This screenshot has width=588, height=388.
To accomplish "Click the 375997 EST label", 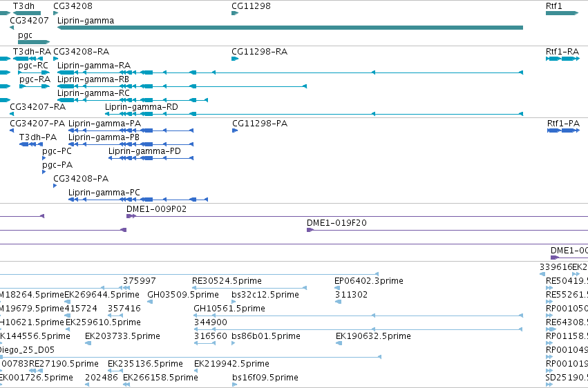I will click(x=139, y=281).
